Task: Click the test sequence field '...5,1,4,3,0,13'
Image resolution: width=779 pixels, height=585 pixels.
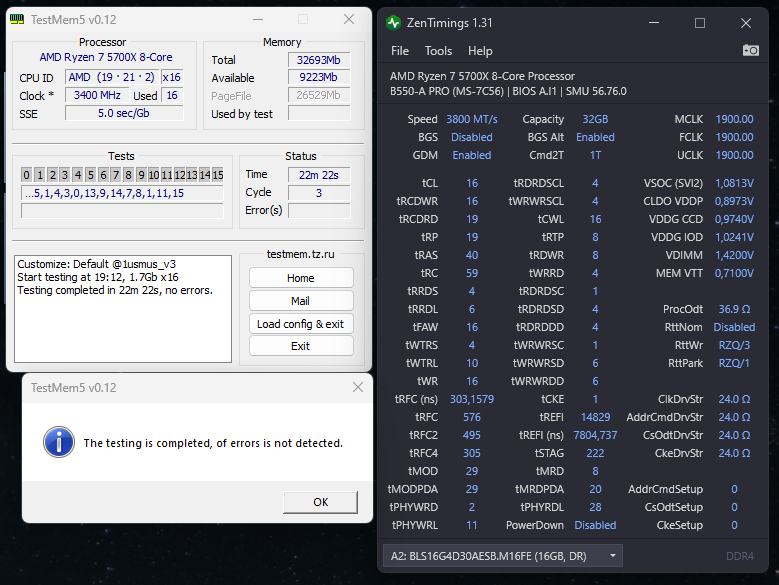Action: tap(122, 193)
